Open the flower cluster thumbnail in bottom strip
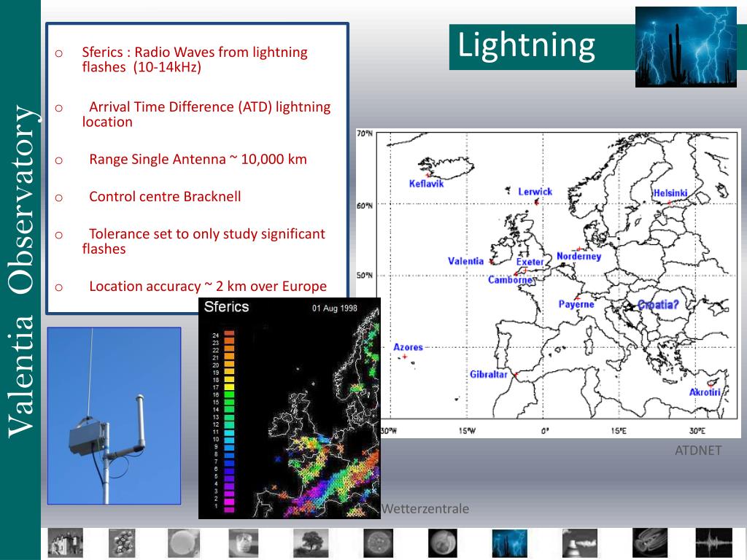 (122, 542)
